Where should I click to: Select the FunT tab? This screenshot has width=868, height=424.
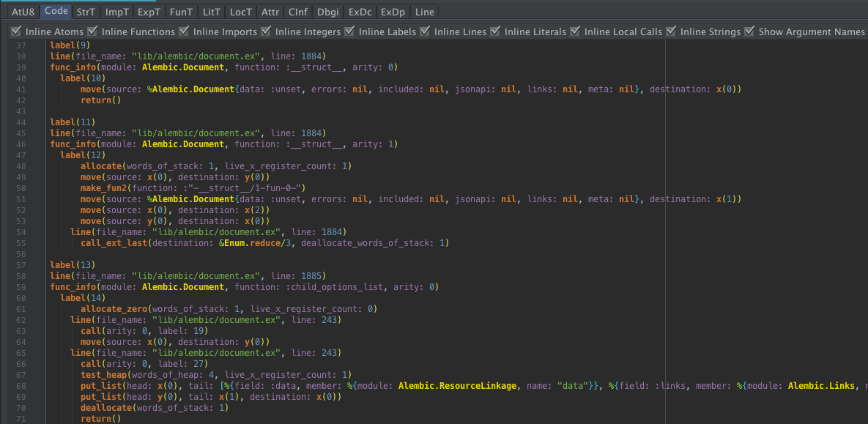(180, 12)
